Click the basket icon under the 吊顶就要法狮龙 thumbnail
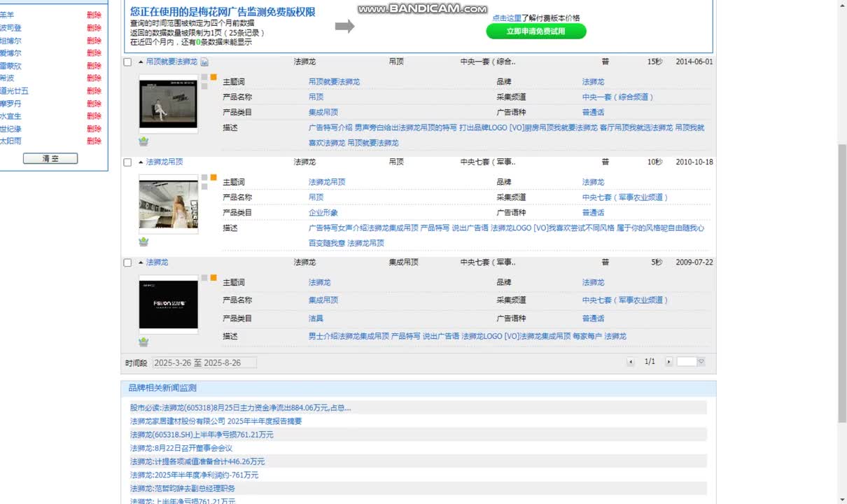847x504 pixels. [x=143, y=141]
